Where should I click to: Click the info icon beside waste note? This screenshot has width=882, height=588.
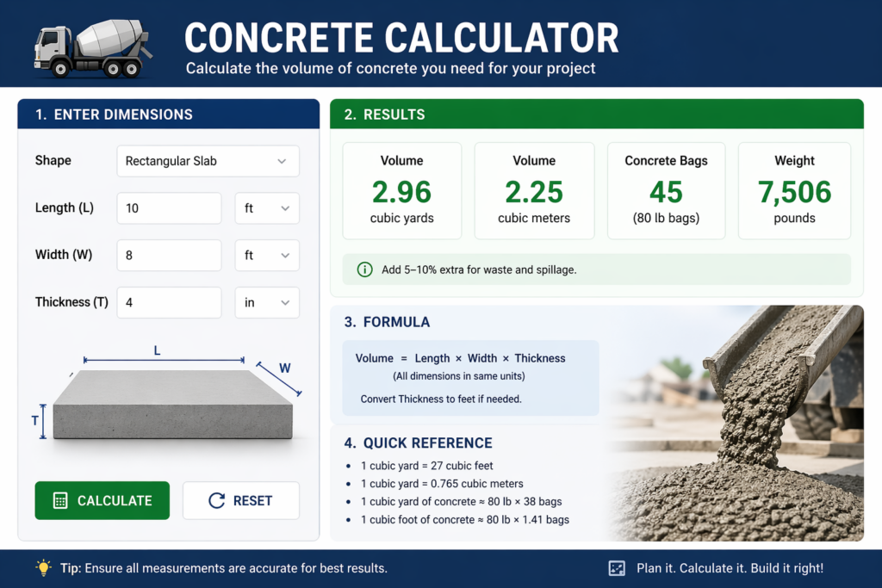pos(364,270)
